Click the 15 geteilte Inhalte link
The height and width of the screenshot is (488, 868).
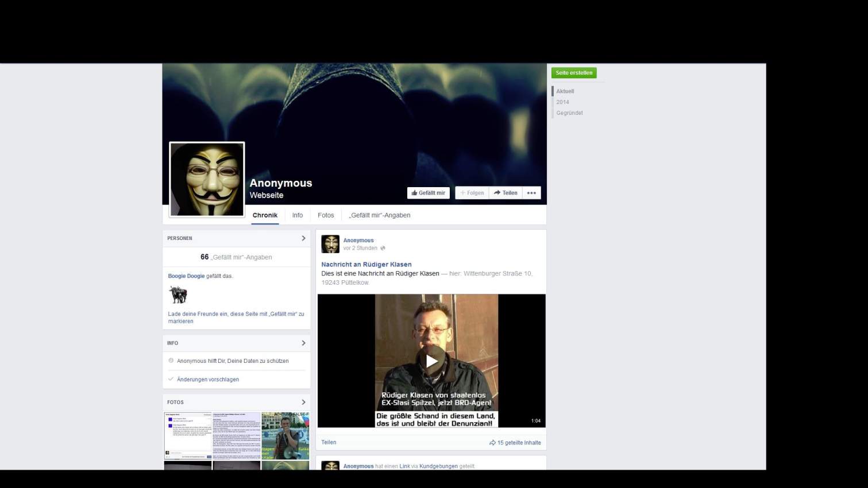pyautogui.click(x=519, y=443)
